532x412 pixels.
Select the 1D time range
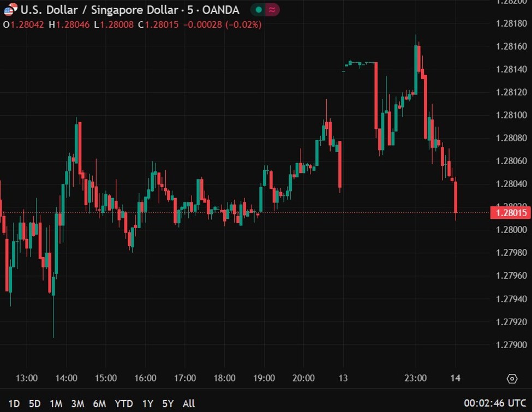(x=14, y=403)
